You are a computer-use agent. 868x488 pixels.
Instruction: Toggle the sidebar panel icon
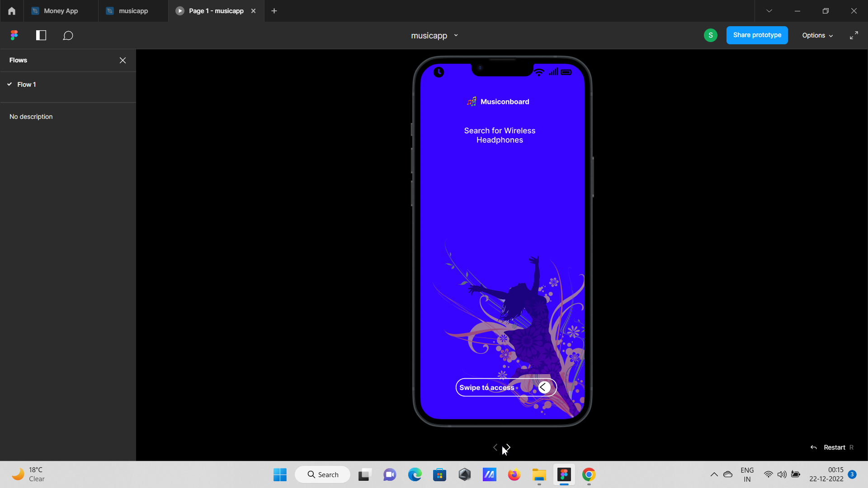(41, 35)
